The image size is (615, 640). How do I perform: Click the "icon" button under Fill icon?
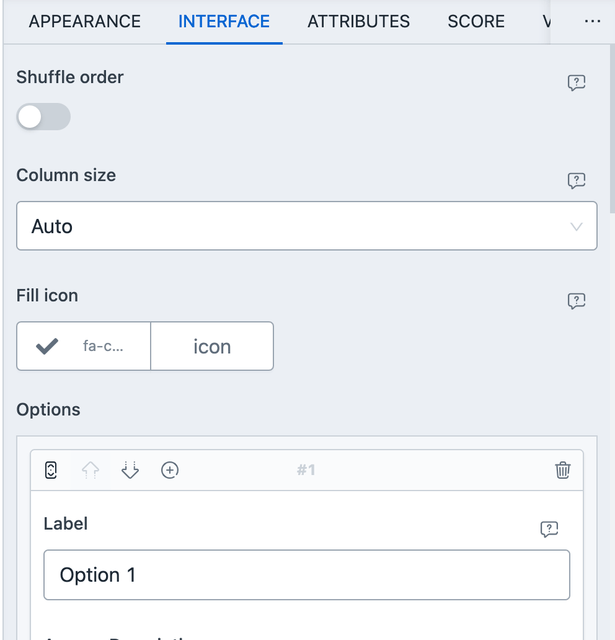click(x=212, y=346)
